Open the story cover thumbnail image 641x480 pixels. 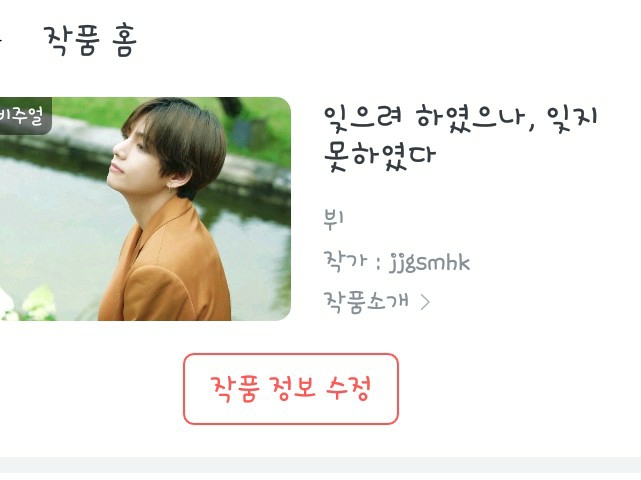point(145,209)
